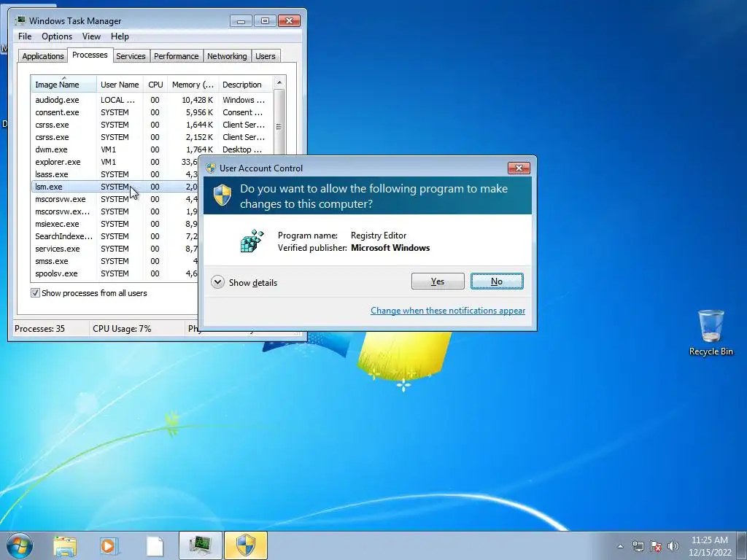This screenshot has height=560, width=747.
Task: Maximize the Windows Task Manager window
Action: tap(265, 21)
